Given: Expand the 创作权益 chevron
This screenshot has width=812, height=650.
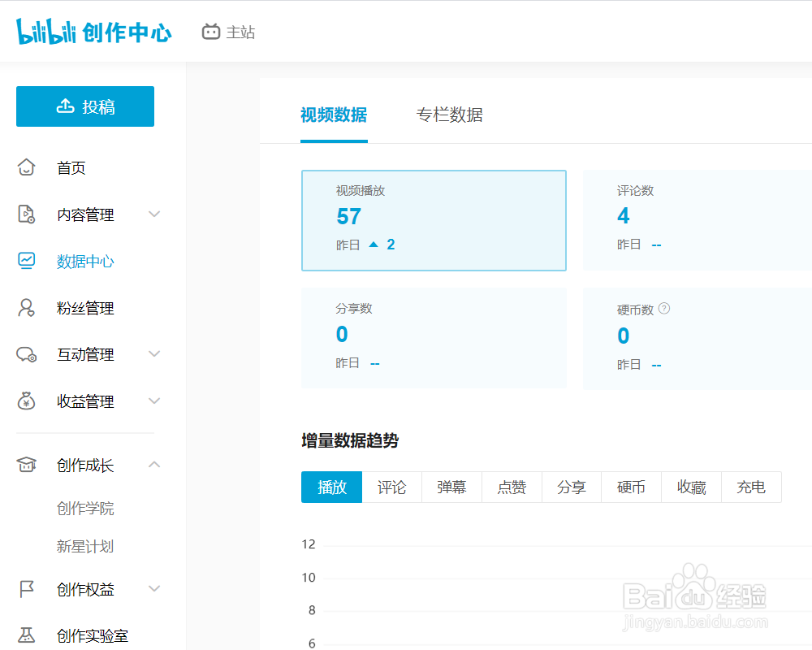Looking at the screenshot, I should pyautogui.click(x=154, y=589).
